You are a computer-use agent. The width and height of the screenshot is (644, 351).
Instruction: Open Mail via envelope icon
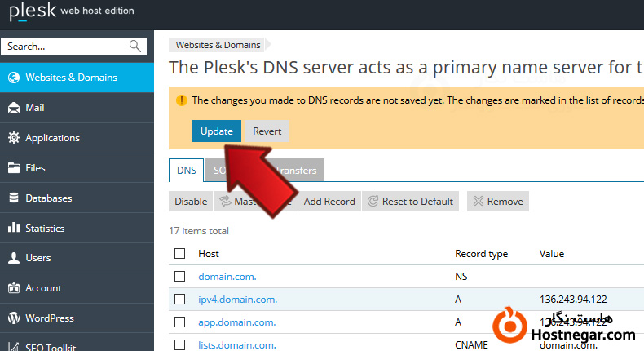click(x=13, y=108)
